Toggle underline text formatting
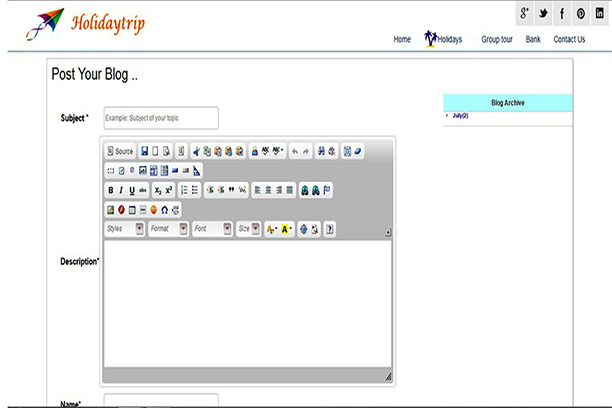 coord(132,190)
